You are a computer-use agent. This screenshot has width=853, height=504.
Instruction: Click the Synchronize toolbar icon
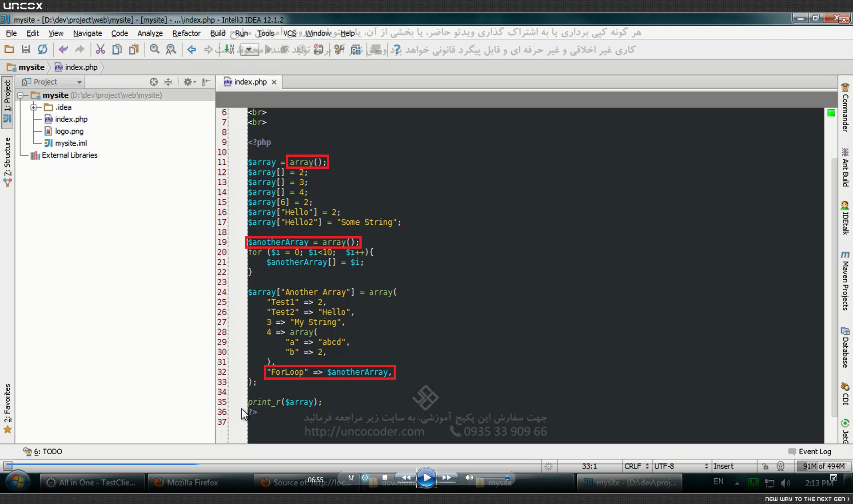pos(43,50)
